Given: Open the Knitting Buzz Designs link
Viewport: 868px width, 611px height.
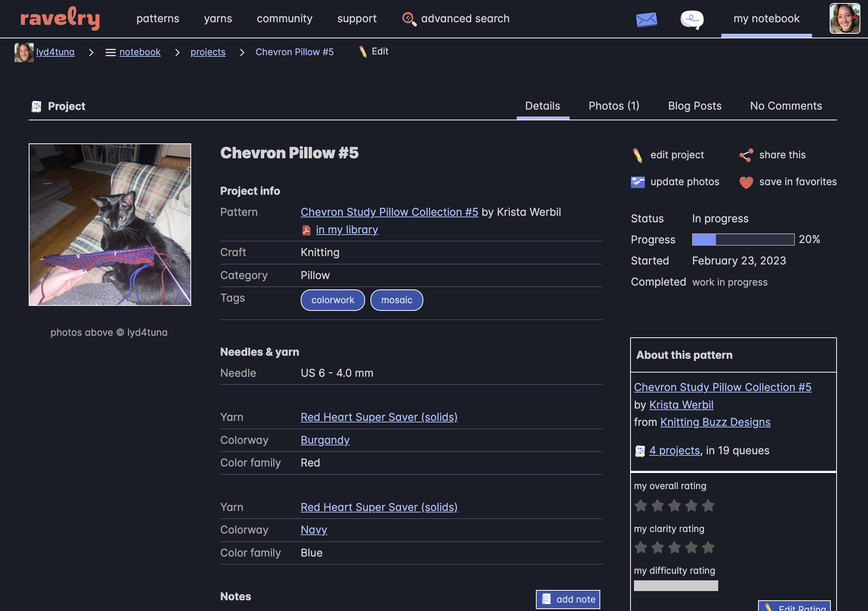Looking at the screenshot, I should (x=715, y=422).
